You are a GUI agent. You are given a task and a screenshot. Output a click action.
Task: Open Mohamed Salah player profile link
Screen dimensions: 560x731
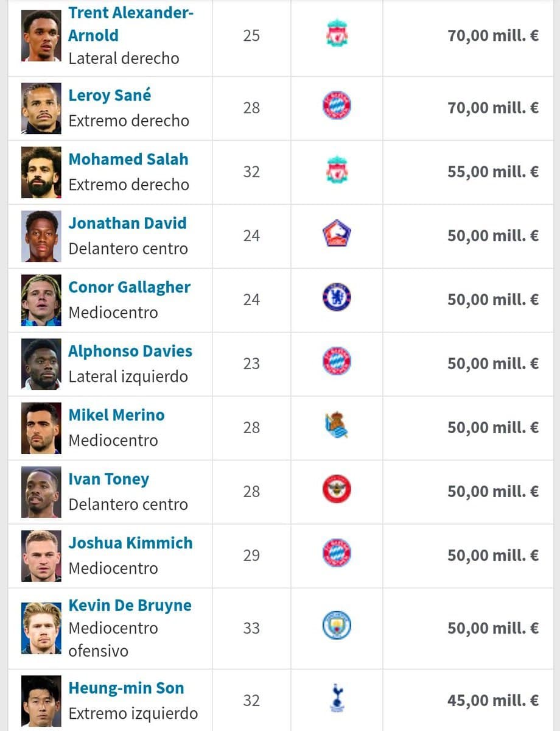[128, 160]
